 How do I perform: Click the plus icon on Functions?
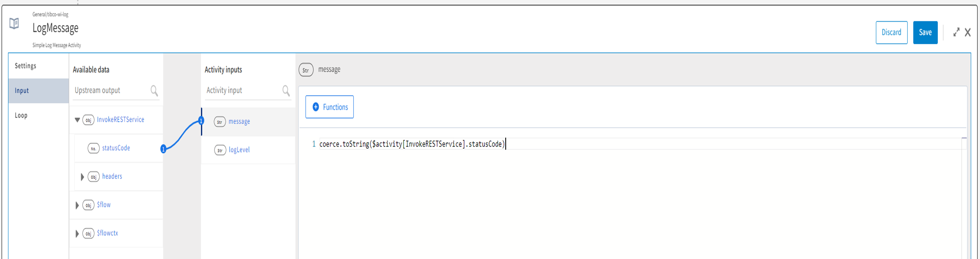click(316, 107)
